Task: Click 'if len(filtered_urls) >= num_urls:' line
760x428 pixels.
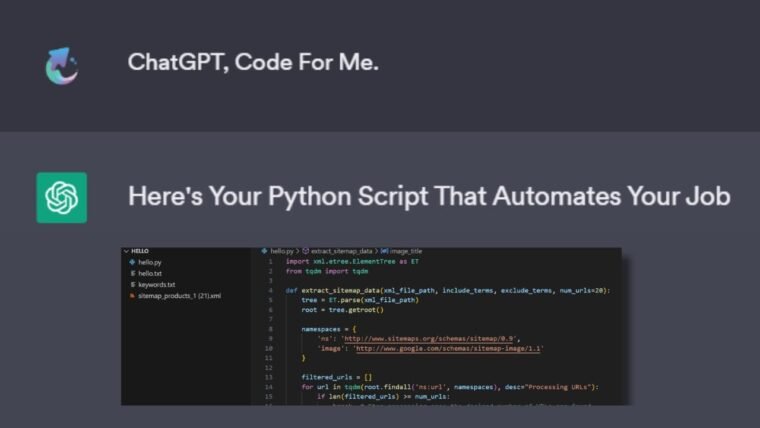Action: [383, 397]
